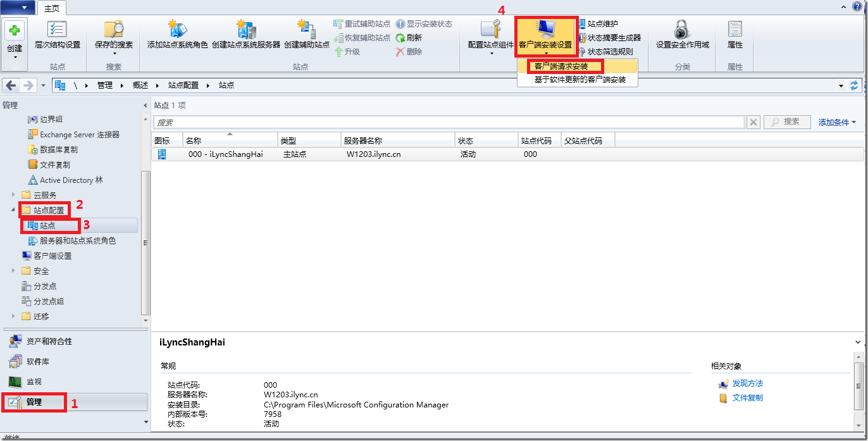Collapse the navigation pane with the « button
This screenshot has height=441, width=868.
click(146, 105)
